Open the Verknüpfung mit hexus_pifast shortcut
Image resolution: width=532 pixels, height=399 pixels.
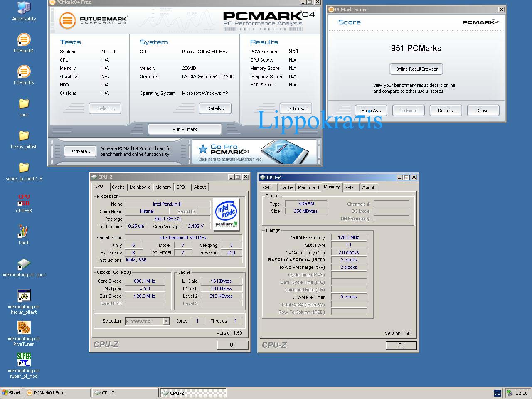point(24,302)
